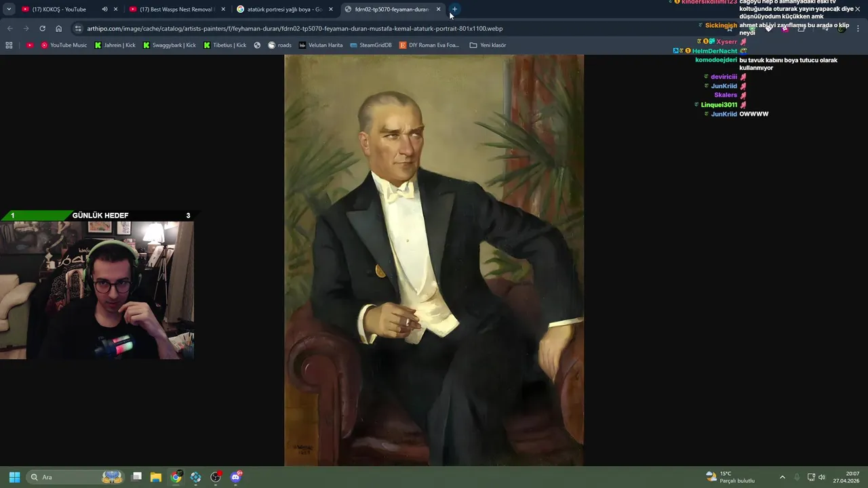868x488 pixels.
Task: Expand the Yeni klasör bookmarks folder
Action: (488, 45)
